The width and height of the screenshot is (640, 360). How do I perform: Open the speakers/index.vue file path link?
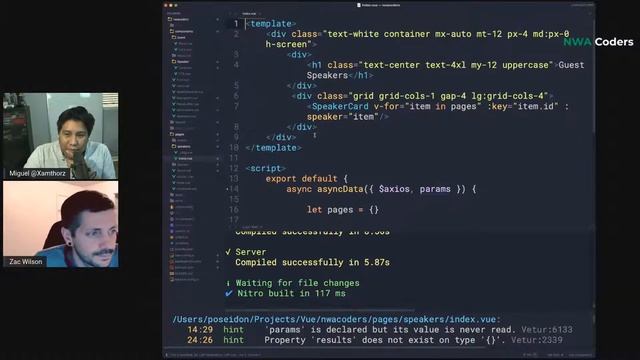tap(336, 319)
